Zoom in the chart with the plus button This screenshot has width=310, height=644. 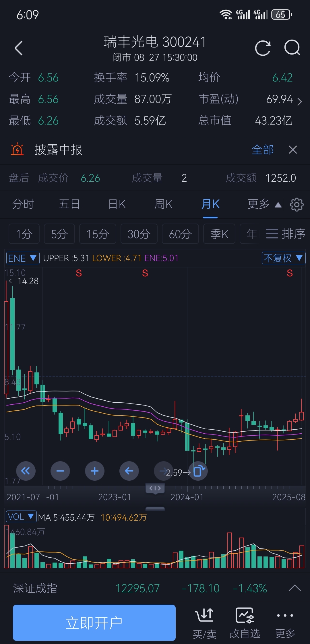tap(95, 471)
